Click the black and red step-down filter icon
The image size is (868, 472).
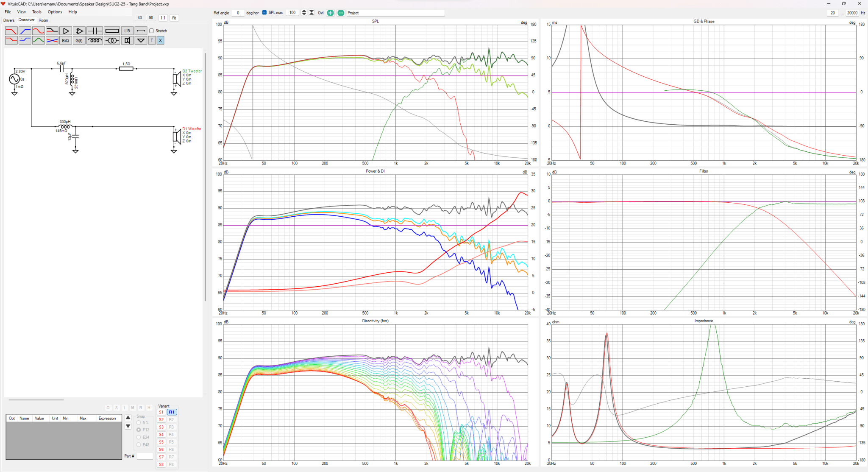point(52,31)
